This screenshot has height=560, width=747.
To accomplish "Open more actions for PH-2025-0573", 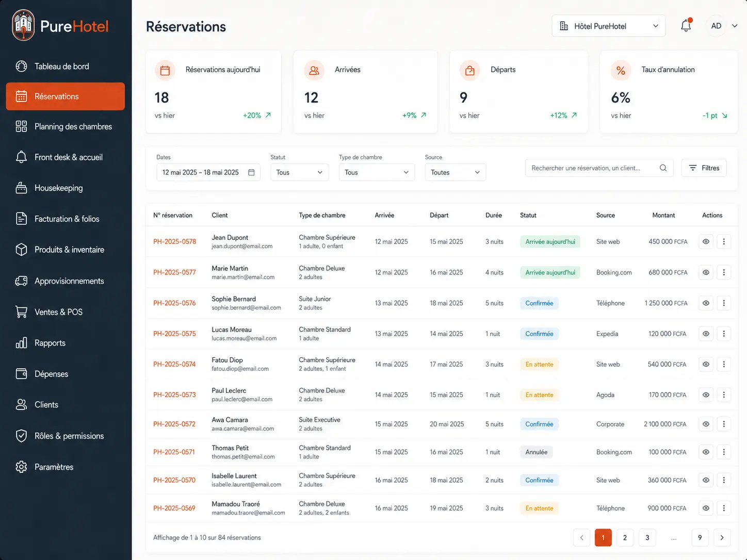I will [724, 395].
